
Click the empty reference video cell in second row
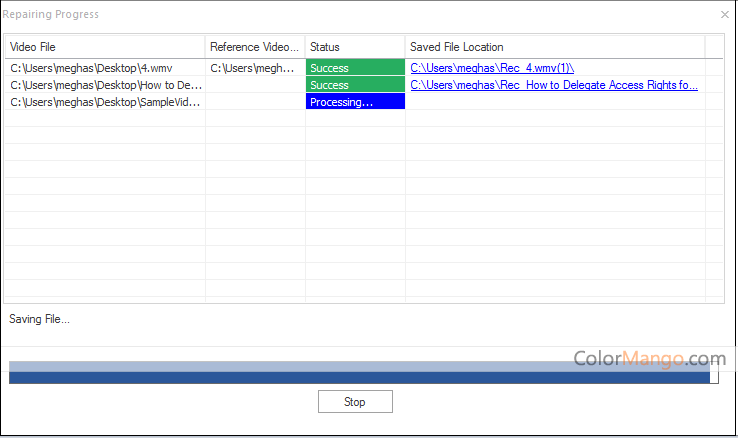pos(255,85)
